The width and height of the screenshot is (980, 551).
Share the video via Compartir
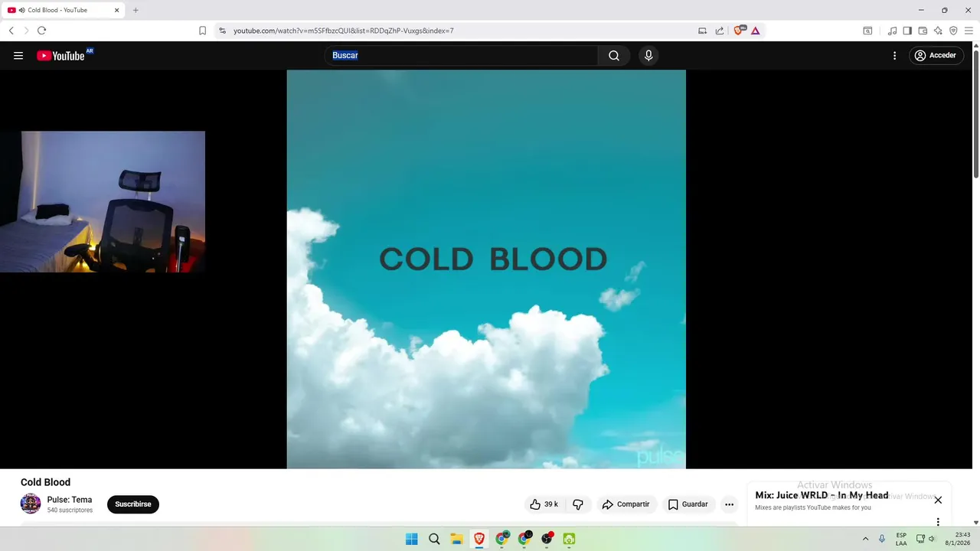point(626,504)
